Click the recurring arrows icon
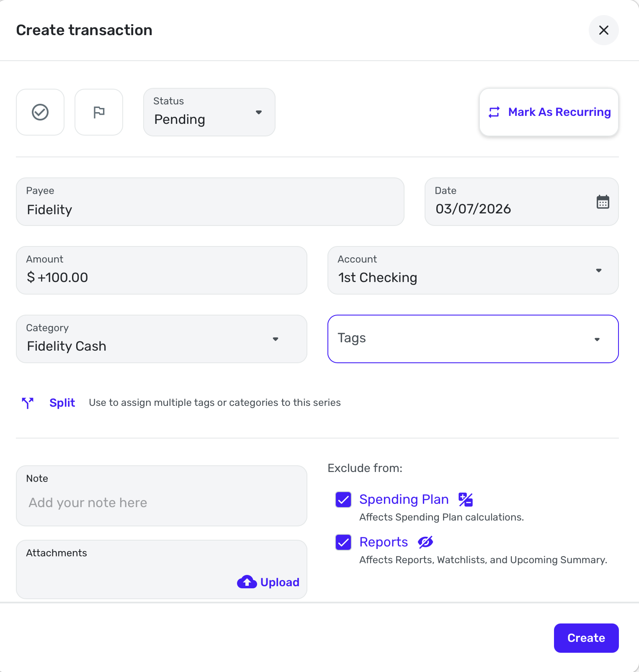 [494, 112]
